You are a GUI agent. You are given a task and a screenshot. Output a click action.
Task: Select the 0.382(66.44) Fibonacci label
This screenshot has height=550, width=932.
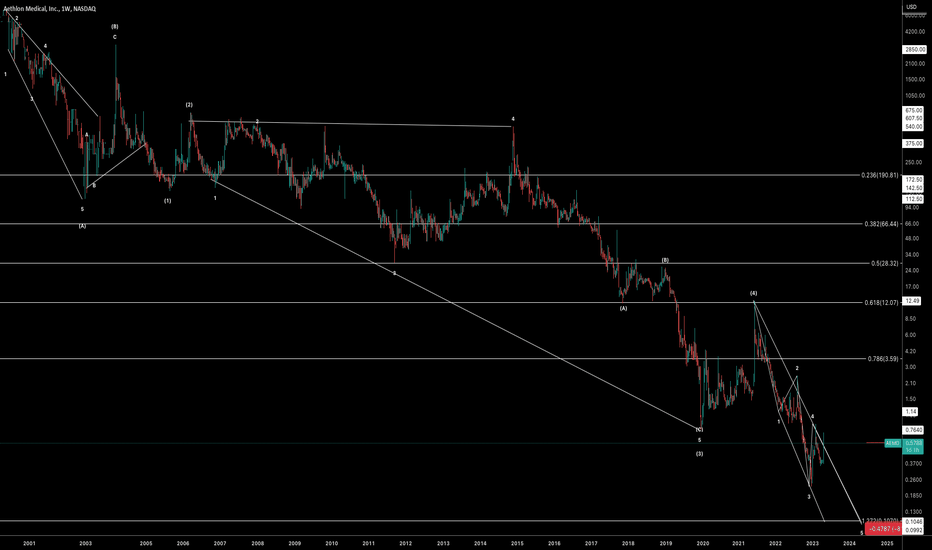[881, 224]
